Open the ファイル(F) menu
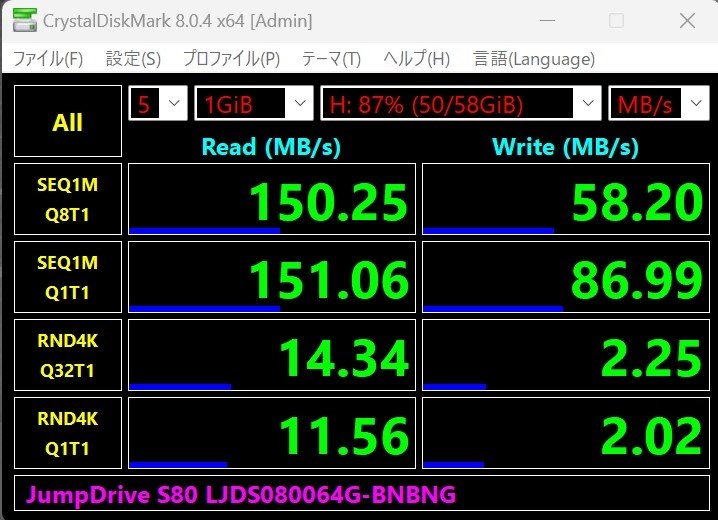This screenshot has height=520, width=718. tap(48, 59)
